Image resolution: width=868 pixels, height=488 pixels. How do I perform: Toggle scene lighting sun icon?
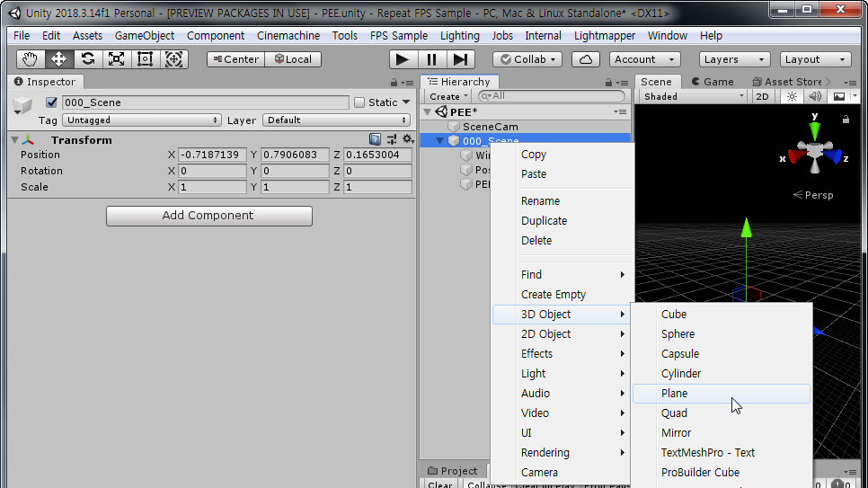793,96
